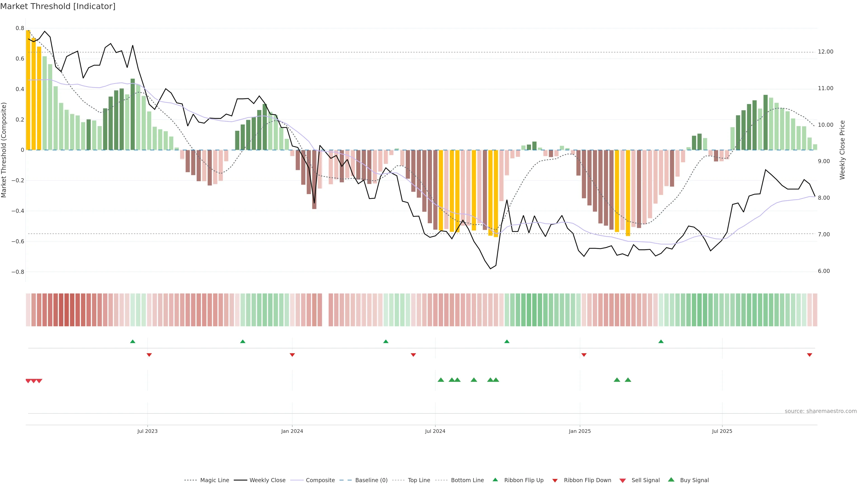
Task: Click first green Ribbon Flip Up marker
Action: pyautogui.click(x=133, y=342)
